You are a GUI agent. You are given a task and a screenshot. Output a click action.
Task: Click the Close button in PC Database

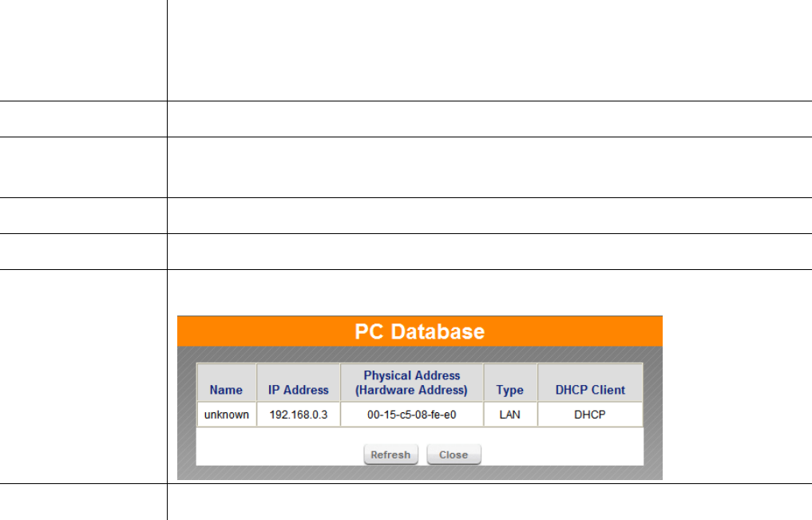tap(454, 455)
